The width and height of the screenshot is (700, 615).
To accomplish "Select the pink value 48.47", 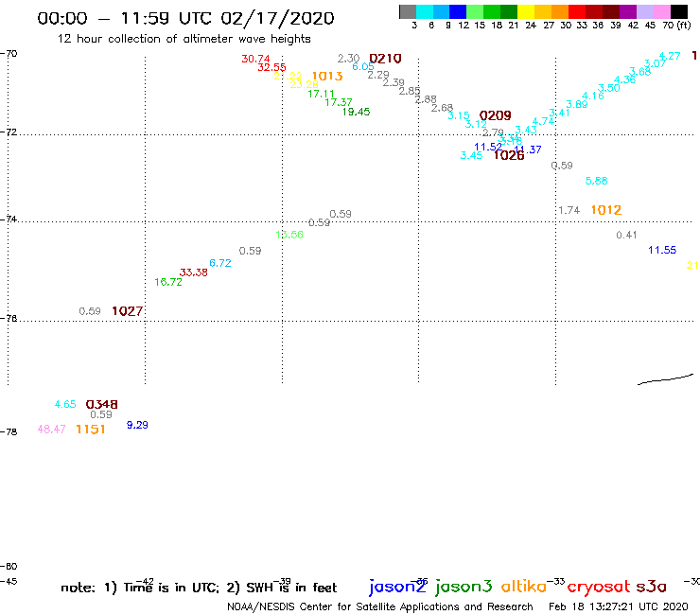I will (x=51, y=430).
